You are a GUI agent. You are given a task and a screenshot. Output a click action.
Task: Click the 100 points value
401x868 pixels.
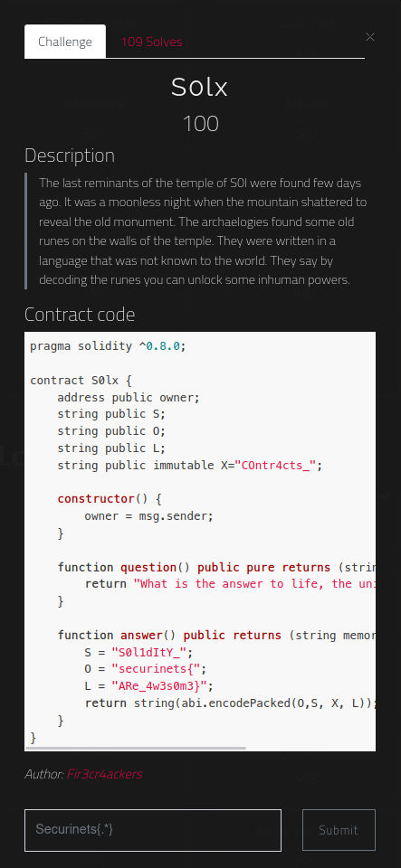click(x=201, y=124)
